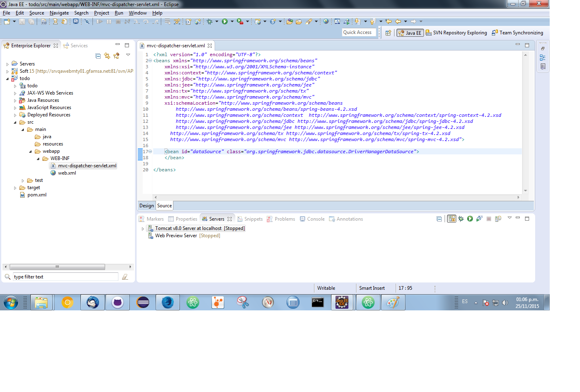Click the clear filter text eraser icon
Image resolution: width=580 pixels, height=392 pixels.
pos(125,277)
